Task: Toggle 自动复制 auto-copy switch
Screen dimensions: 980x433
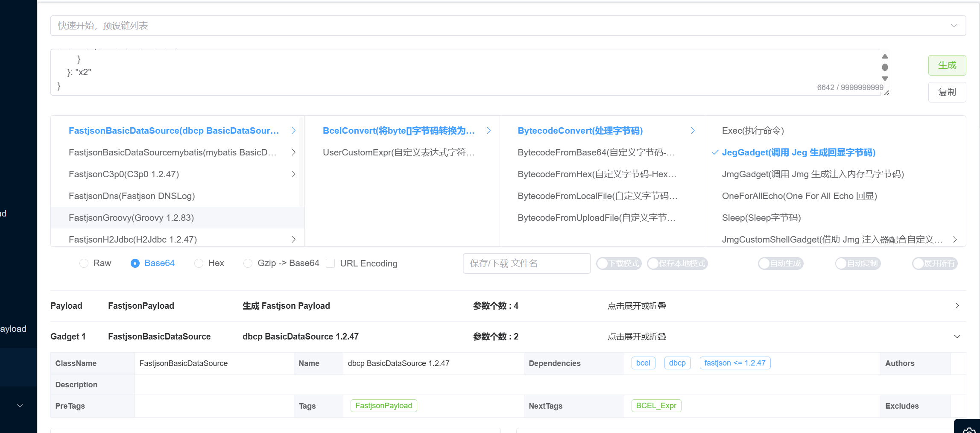Action: click(858, 263)
